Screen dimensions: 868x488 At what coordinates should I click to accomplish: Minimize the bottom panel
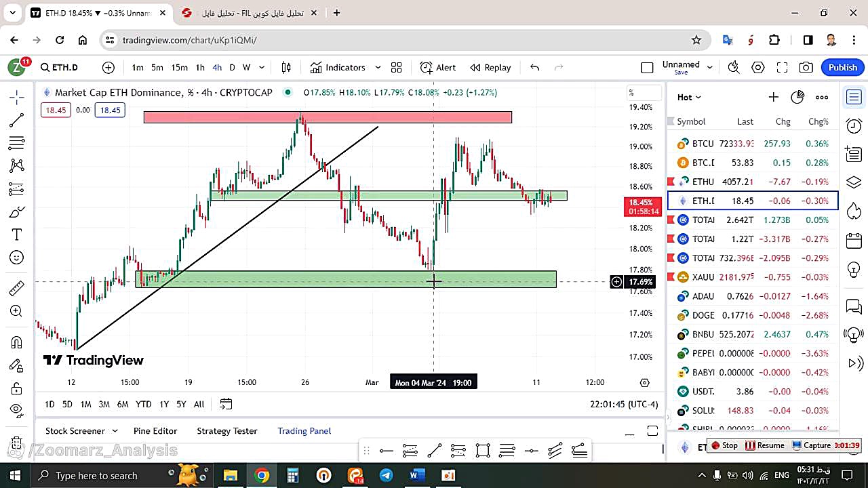point(631,433)
